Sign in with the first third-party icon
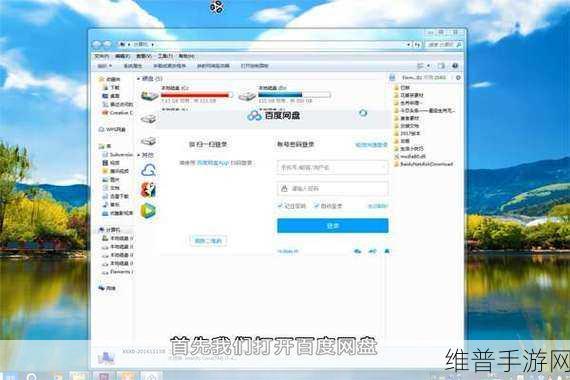570x380 pixels. click(x=357, y=251)
